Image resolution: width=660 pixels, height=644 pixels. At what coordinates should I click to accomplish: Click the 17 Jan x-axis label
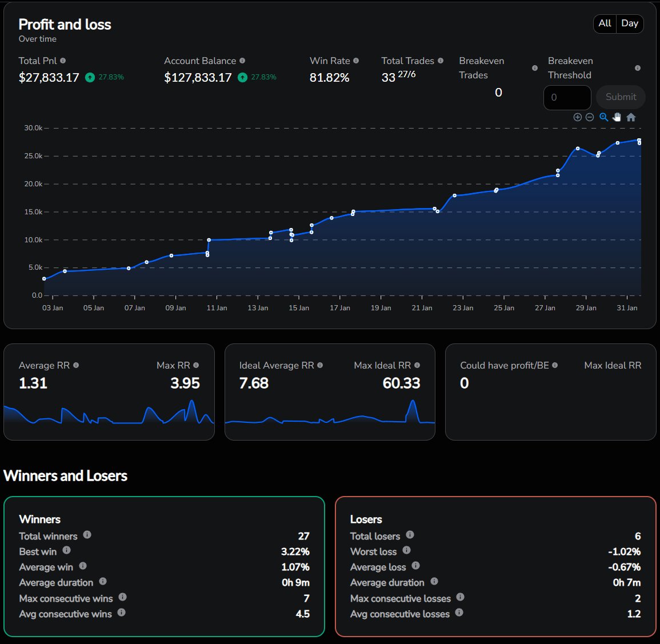tap(339, 308)
